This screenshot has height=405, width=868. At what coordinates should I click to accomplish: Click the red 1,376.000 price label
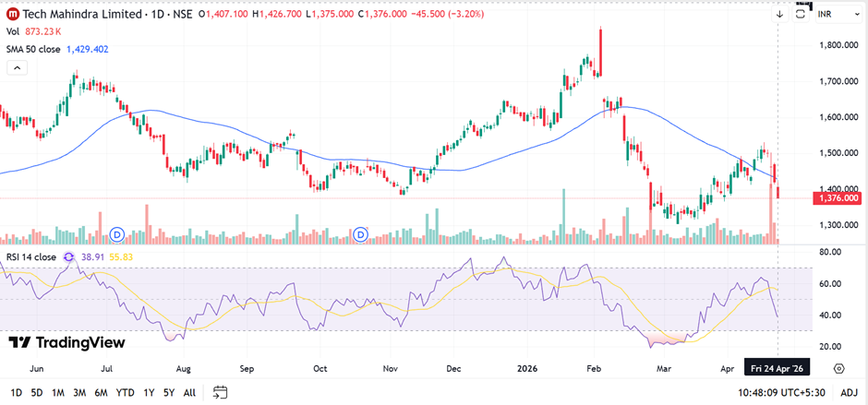pos(835,198)
